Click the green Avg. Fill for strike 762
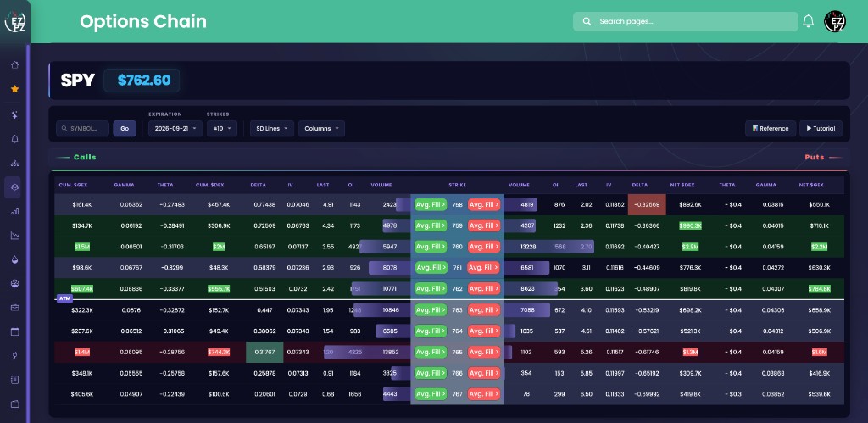Viewport: 868px width, 423px height. pyautogui.click(x=431, y=288)
